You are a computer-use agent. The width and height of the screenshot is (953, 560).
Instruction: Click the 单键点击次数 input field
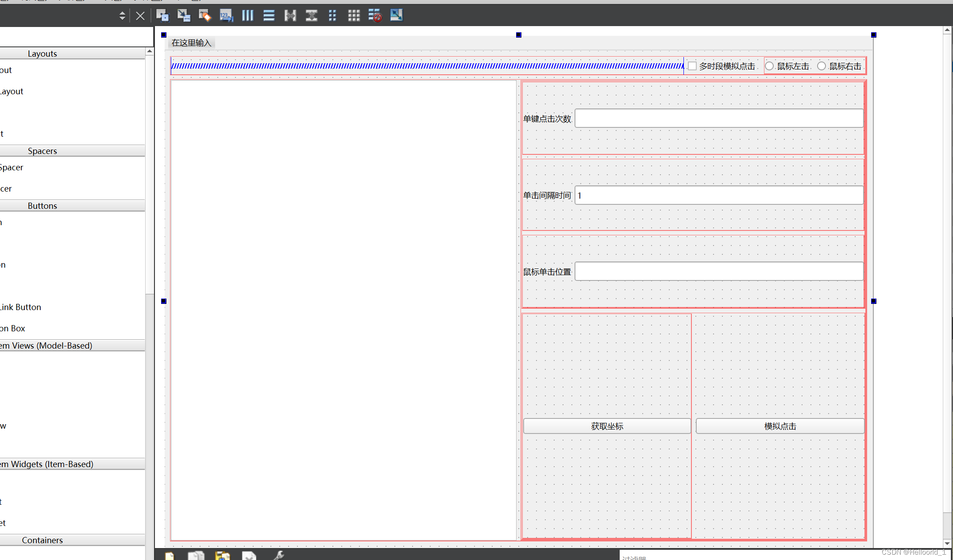click(x=719, y=119)
